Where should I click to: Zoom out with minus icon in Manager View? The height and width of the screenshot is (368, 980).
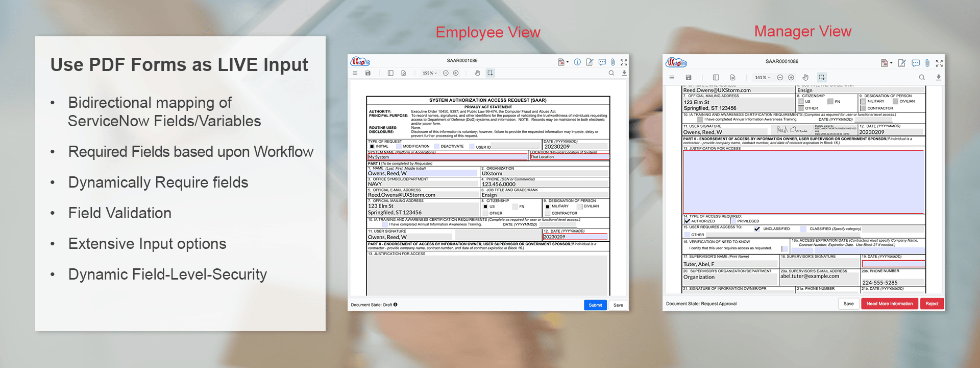780,78
